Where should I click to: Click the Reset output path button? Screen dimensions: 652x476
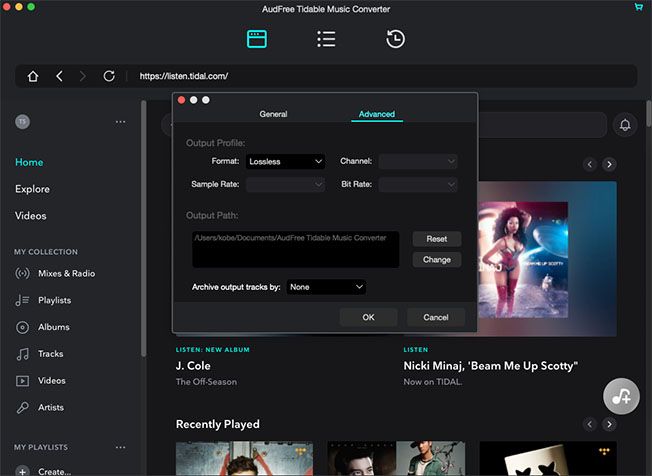[437, 239]
